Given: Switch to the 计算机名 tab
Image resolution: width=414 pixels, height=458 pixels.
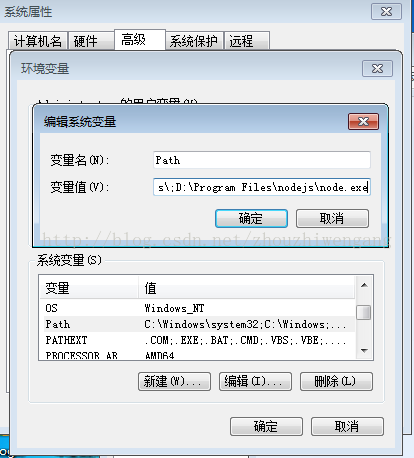Looking at the screenshot, I should pos(38,41).
